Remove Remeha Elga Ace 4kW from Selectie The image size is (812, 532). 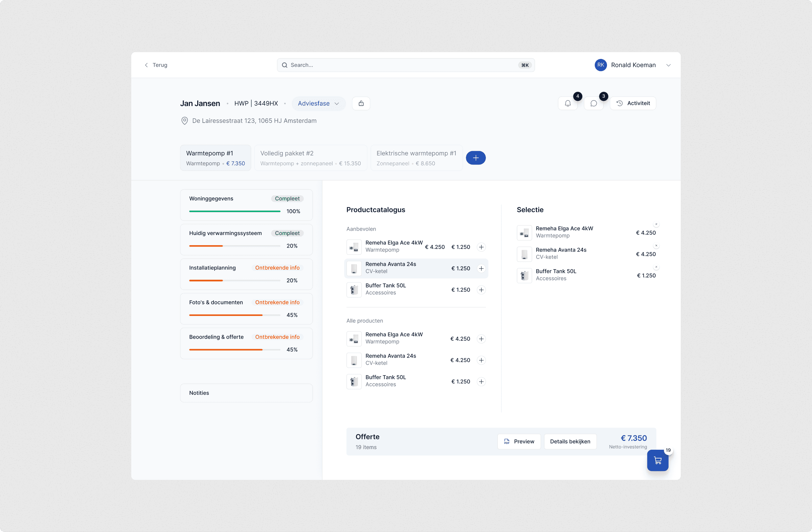(x=656, y=224)
